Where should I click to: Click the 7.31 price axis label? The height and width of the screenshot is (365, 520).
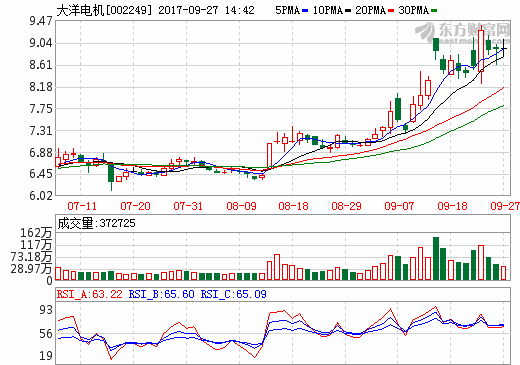[x=41, y=131]
